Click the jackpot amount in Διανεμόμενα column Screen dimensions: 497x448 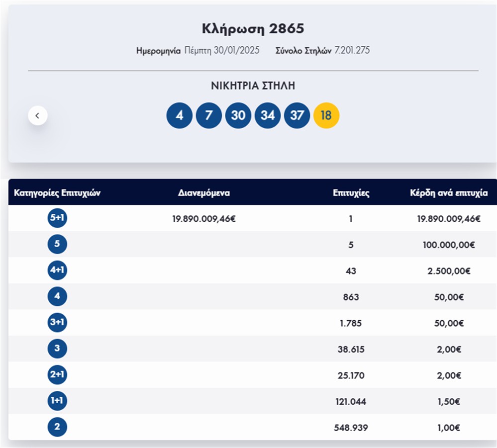point(204,218)
